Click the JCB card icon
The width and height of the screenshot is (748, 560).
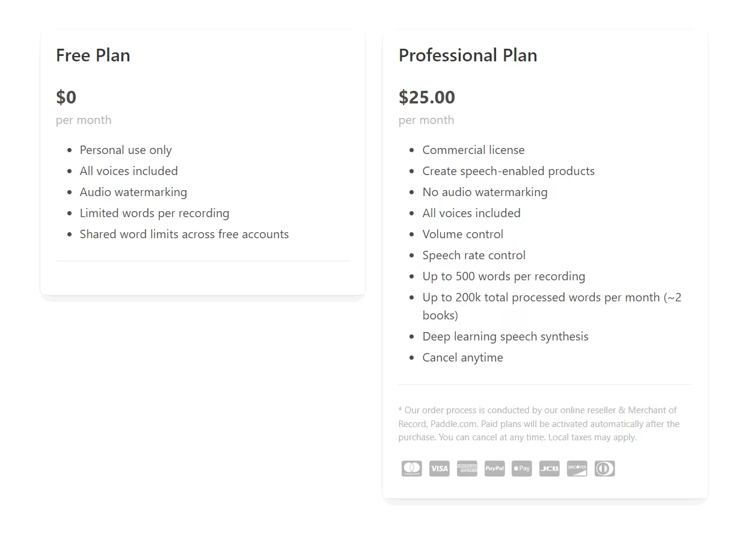(x=550, y=469)
